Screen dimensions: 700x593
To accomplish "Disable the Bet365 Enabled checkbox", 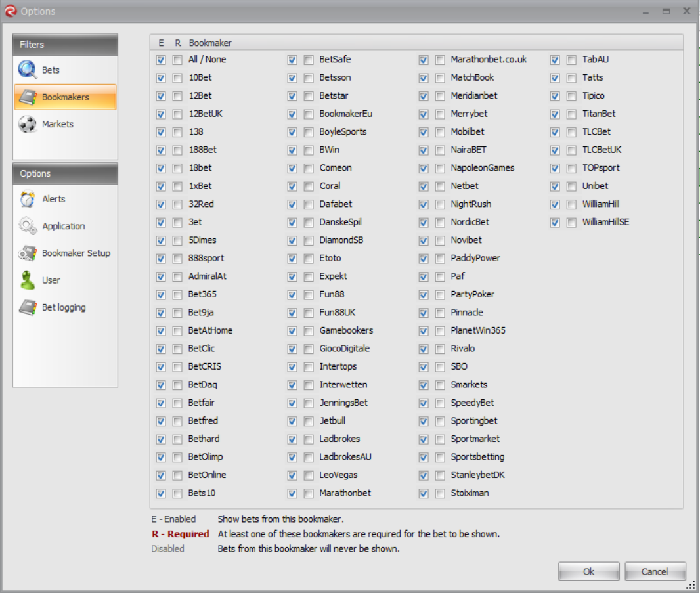I will (x=161, y=294).
